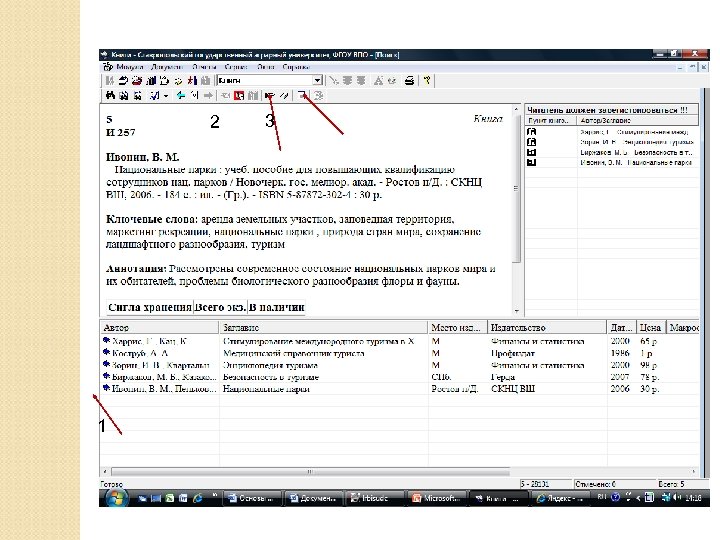Open the Книги database combo box arrow
Screen dimensions: 720x540
[x=317, y=80]
